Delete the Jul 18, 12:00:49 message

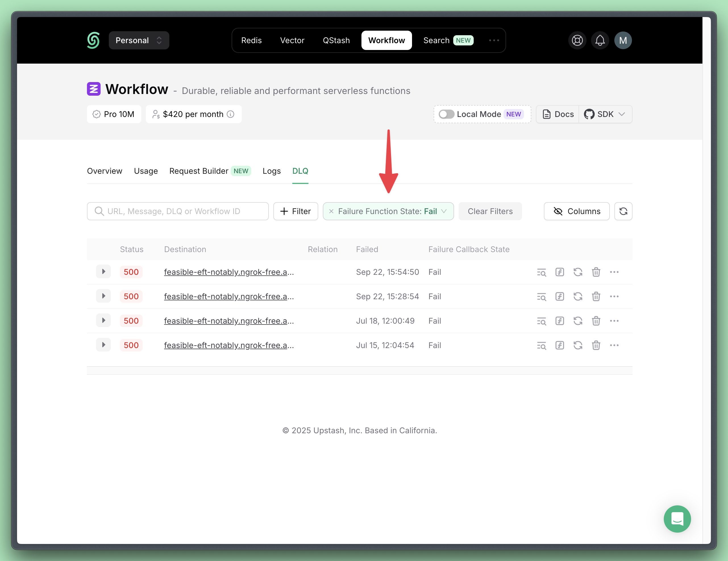point(596,321)
